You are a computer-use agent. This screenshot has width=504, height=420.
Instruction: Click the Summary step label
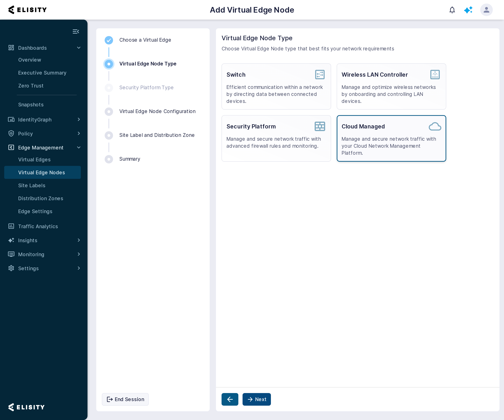pyautogui.click(x=130, y=159)
